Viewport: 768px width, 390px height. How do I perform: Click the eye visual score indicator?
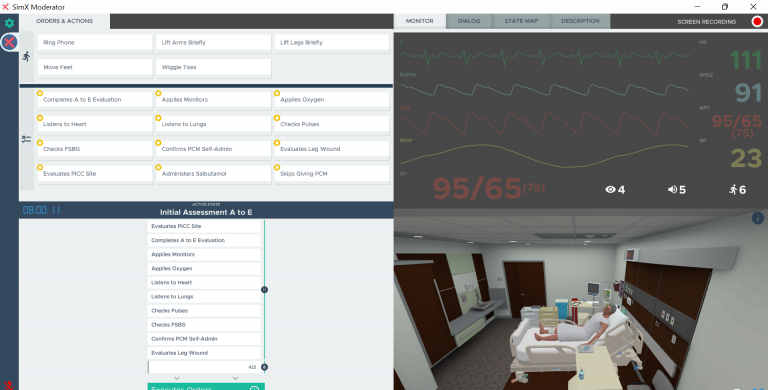click(615, 190)
